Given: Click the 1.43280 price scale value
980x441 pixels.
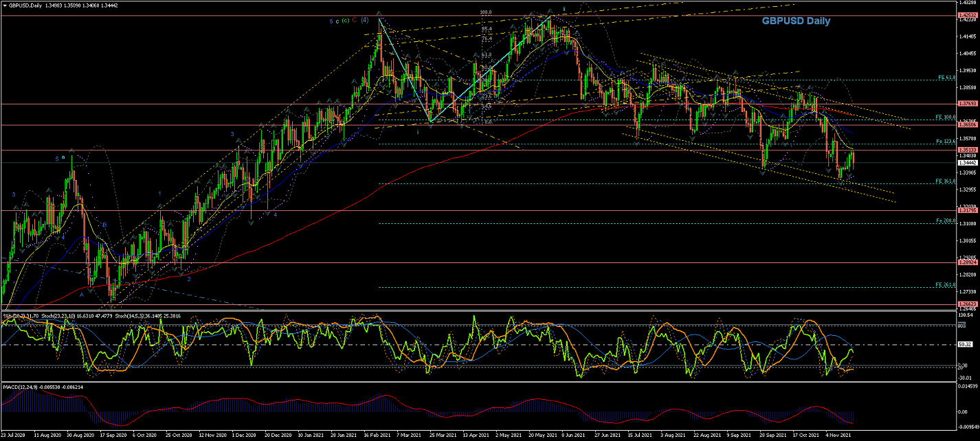Looking at the screenshot, I should pos(966,3).
